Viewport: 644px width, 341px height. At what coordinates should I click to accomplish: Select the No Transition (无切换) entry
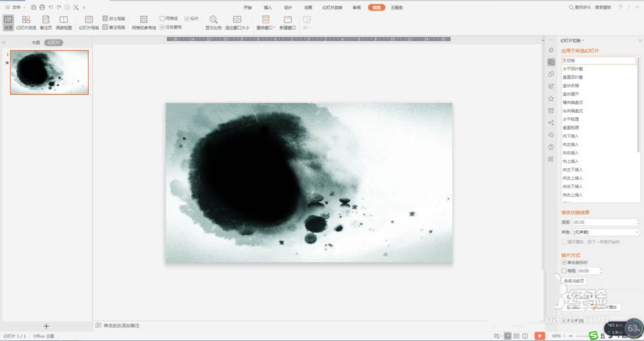[599, 61]
